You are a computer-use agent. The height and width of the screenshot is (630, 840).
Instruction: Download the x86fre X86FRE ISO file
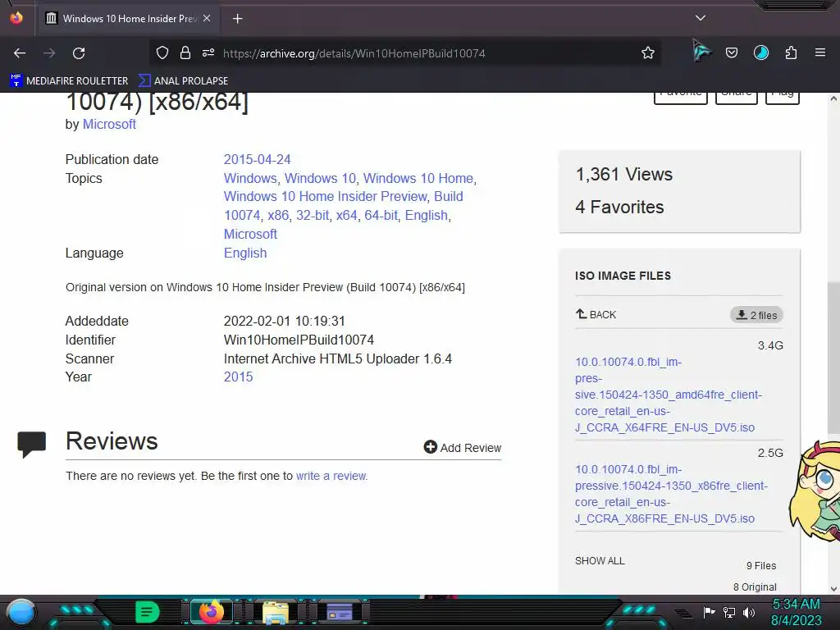(x=671, y=494)
